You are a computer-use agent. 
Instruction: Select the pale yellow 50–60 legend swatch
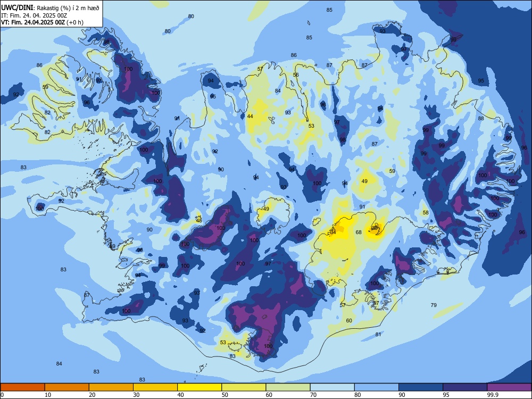coord(244,387)
